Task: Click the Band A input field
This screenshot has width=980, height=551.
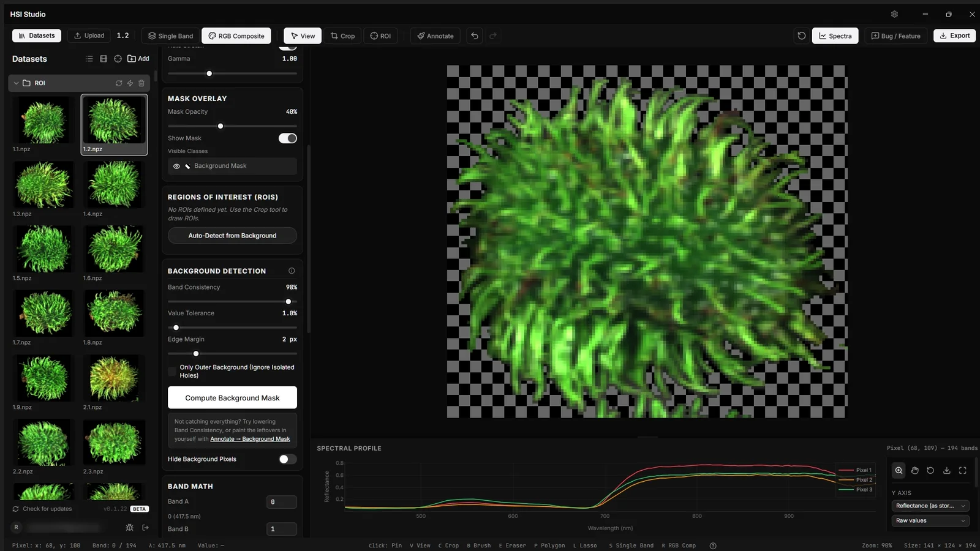Action: tap(282, 502)
